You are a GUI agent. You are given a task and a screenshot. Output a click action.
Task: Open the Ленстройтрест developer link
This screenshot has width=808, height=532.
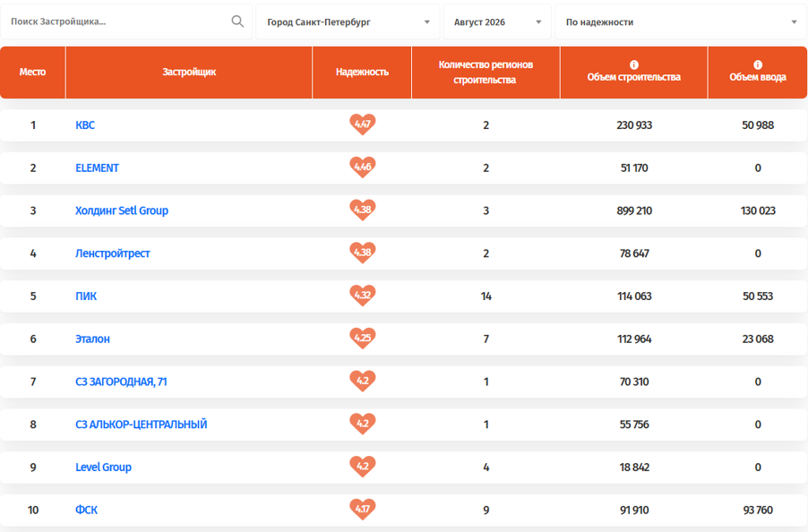coord(112,253)
